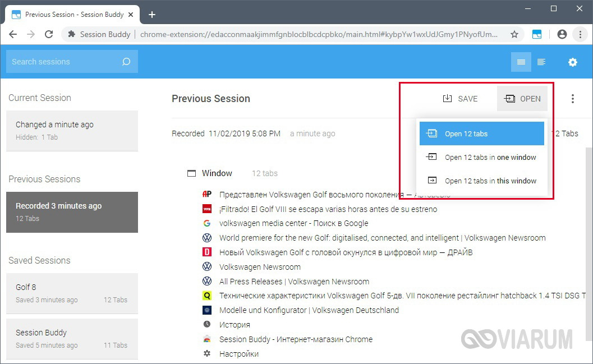Toggle the OPEN dropdown button
593x364 pixels.
tap(522, 99)
